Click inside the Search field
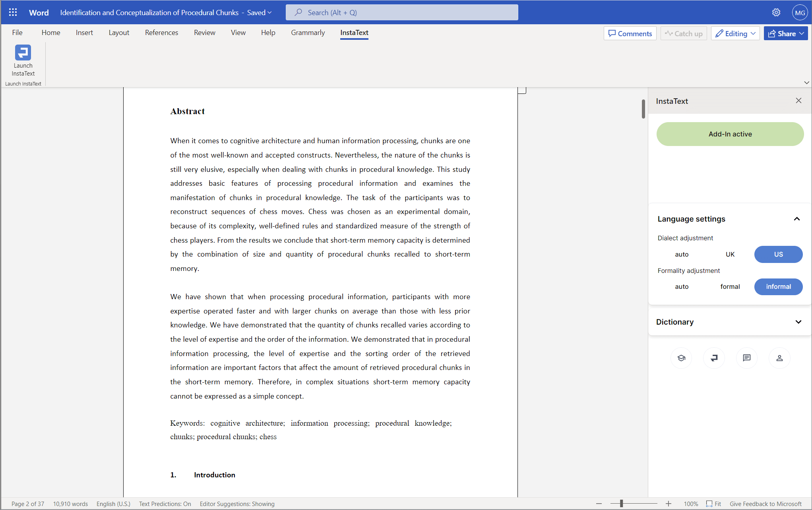The width and height of the screenshot is (812, 510). pos(401,12)
